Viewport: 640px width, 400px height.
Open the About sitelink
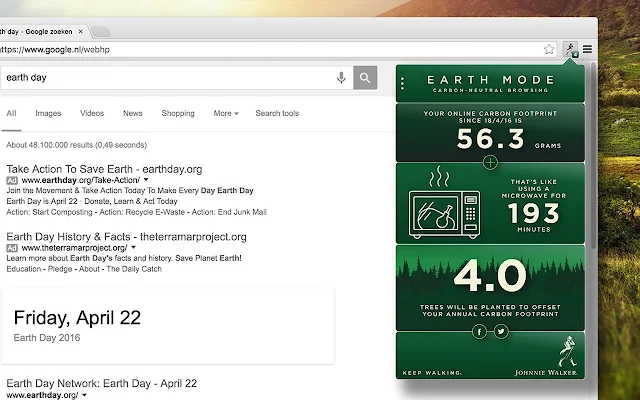[89, 269]
